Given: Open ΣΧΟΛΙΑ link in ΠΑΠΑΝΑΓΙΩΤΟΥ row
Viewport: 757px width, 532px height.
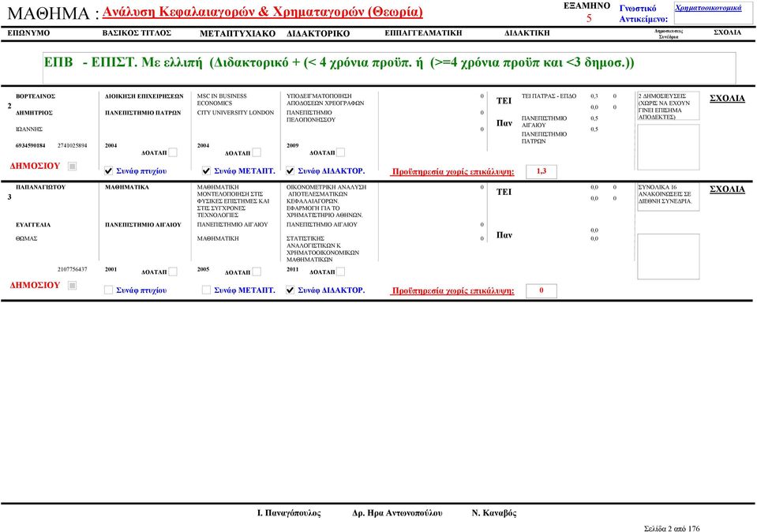Looking at the screenshot, I should coord(727,189).
